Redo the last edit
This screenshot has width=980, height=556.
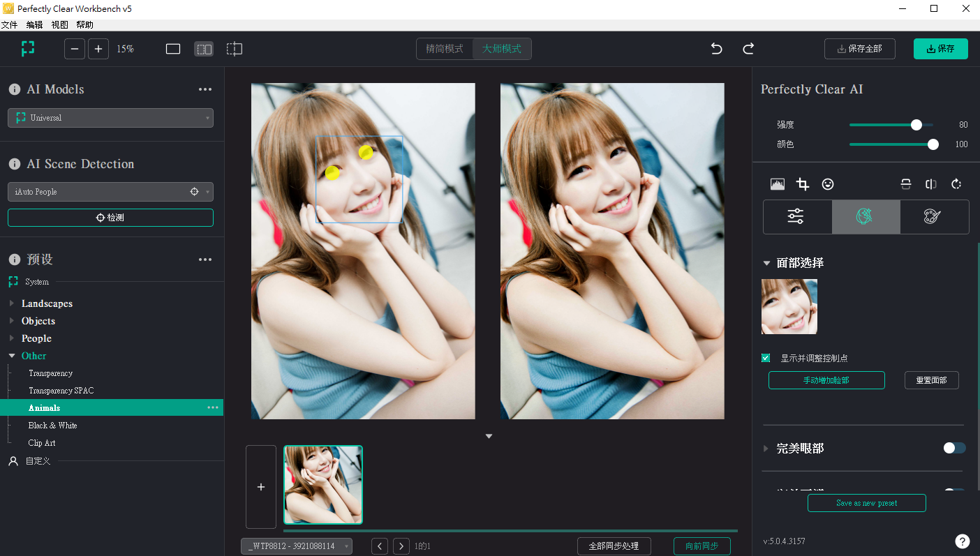tap(748, 49)
